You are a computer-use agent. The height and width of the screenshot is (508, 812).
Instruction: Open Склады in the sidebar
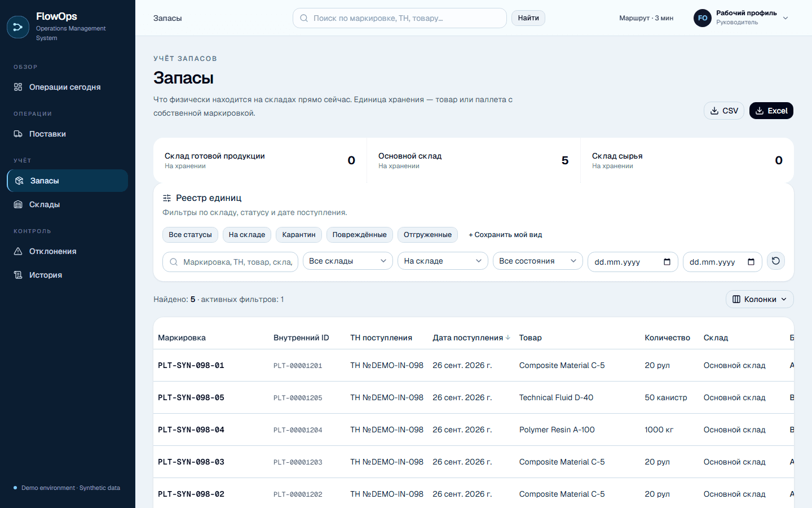tap(68, 204)
